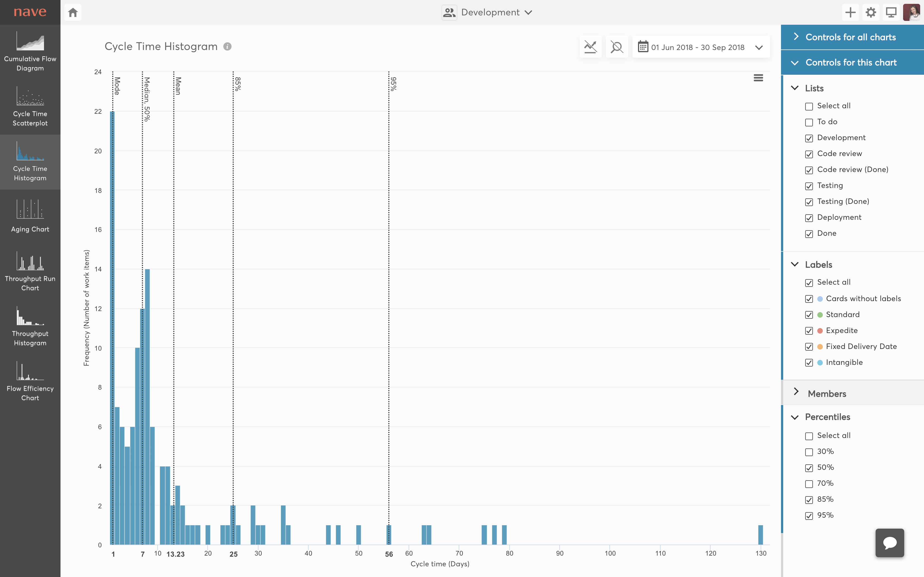Open the chat support button
Screen dimensions: 924x577
coord(889,543)
